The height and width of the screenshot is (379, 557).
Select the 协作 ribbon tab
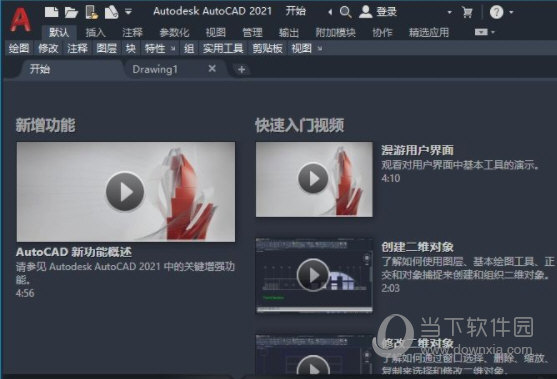(382, 33)
